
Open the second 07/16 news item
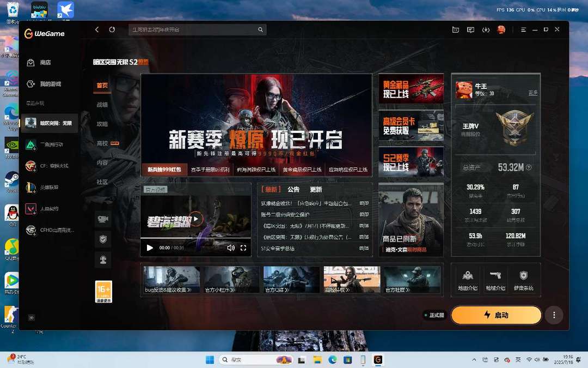[315, 237]
